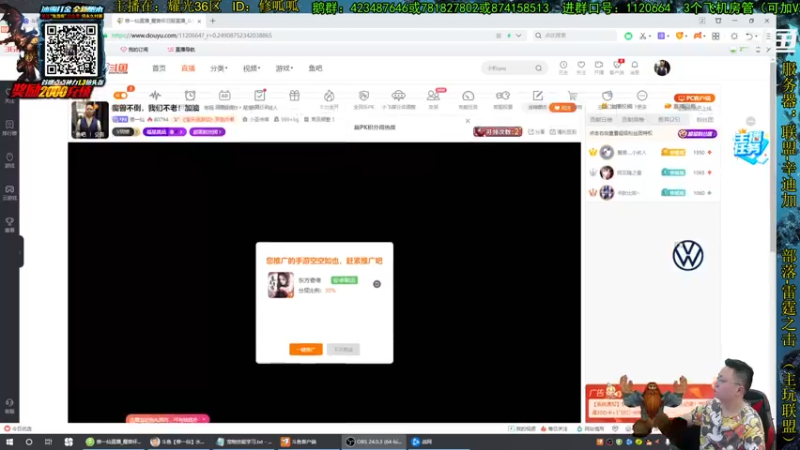Expand the left sidebar collapse handle
The image size is (800, 450).
tap(20, 252)
